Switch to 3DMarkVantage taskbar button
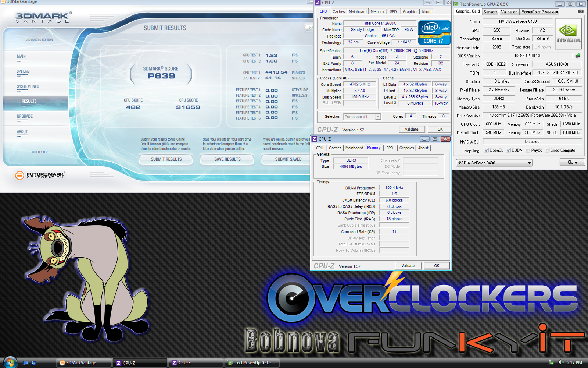The width and height of the screenshot is (588, 368). pyautogui.click(x=84, y=363)
